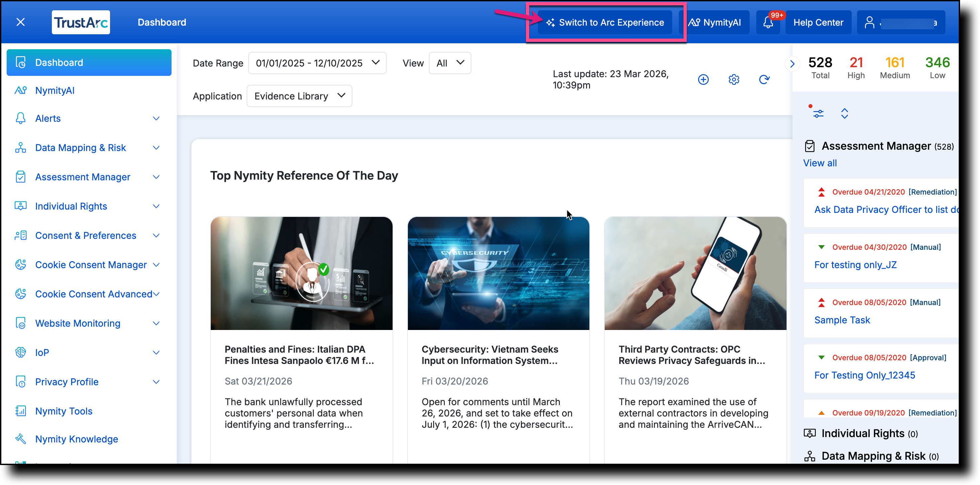Click the expand/collapse all tasks icon
The height and width of the screenshot is (485, 980).
click(845, 113)
